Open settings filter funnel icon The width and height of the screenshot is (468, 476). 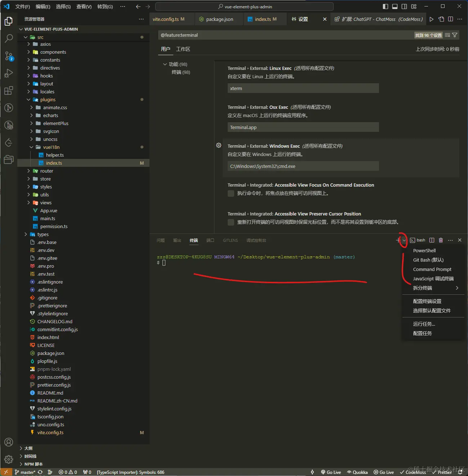click(455, 35)
